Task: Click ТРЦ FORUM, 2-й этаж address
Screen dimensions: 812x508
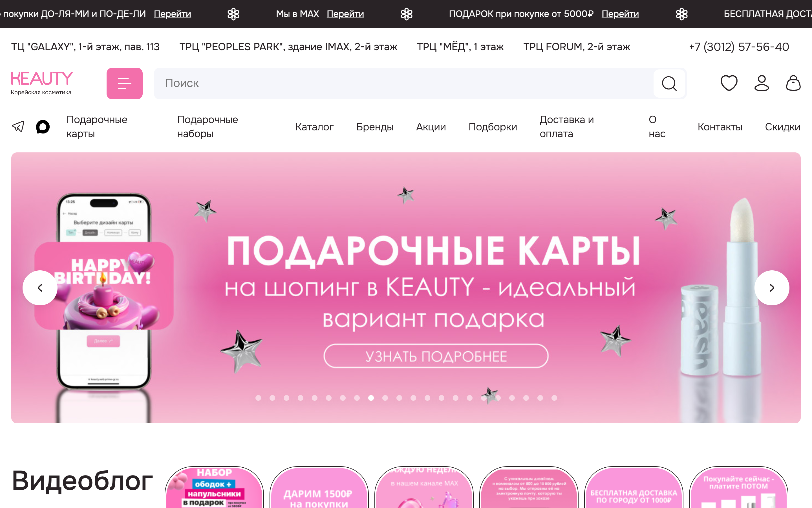Action: (577, 47)
